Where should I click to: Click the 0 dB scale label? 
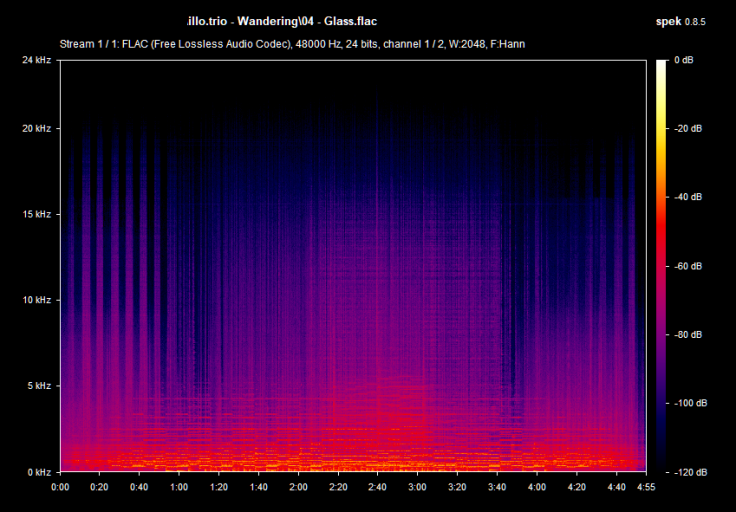[x=683, y=60]
